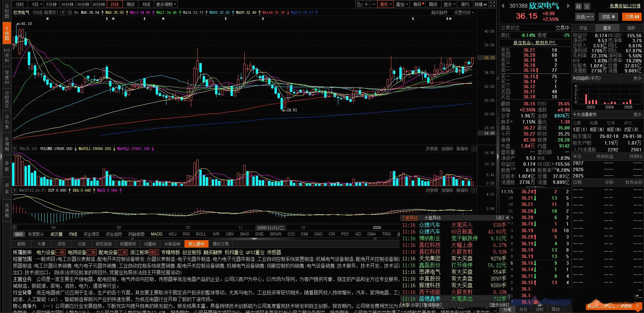Select the KDJ indicator

(172, 234)
